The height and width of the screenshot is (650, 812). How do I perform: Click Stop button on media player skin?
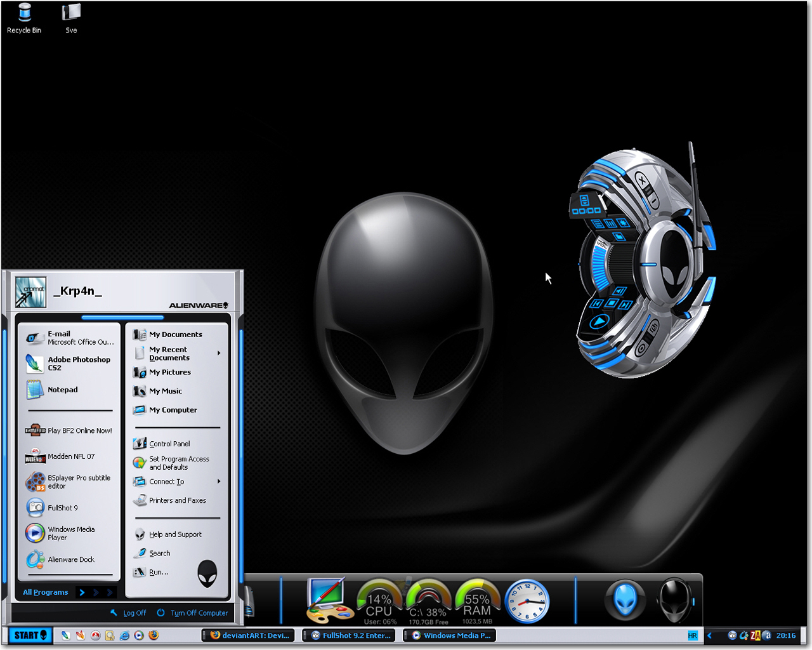[x=612, y=302]
